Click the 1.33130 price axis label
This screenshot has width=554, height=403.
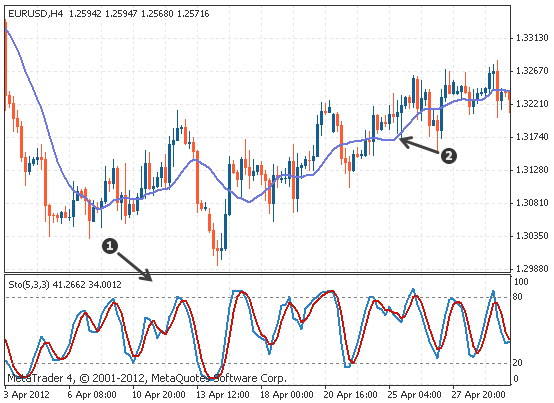click(x=532, y=38)
